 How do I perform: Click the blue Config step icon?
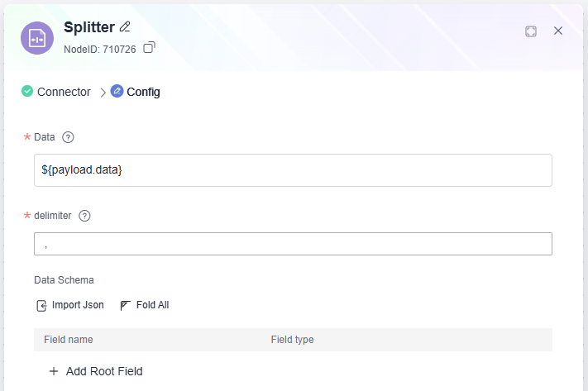tap(117, 91)
